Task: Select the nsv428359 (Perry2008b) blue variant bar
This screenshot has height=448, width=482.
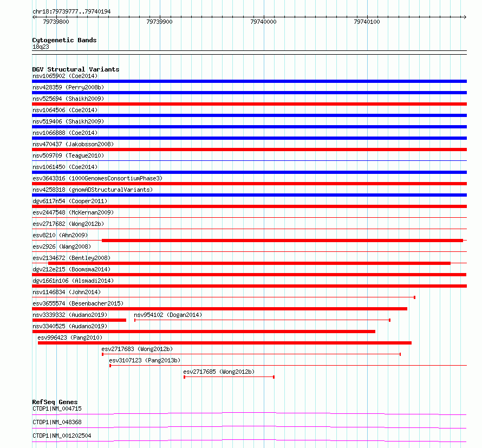Action: pyautogui.click(x=249, y=93)
